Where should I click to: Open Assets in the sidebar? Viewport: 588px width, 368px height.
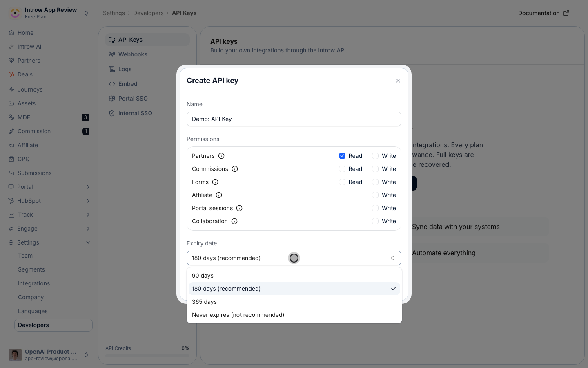point(49,103)
